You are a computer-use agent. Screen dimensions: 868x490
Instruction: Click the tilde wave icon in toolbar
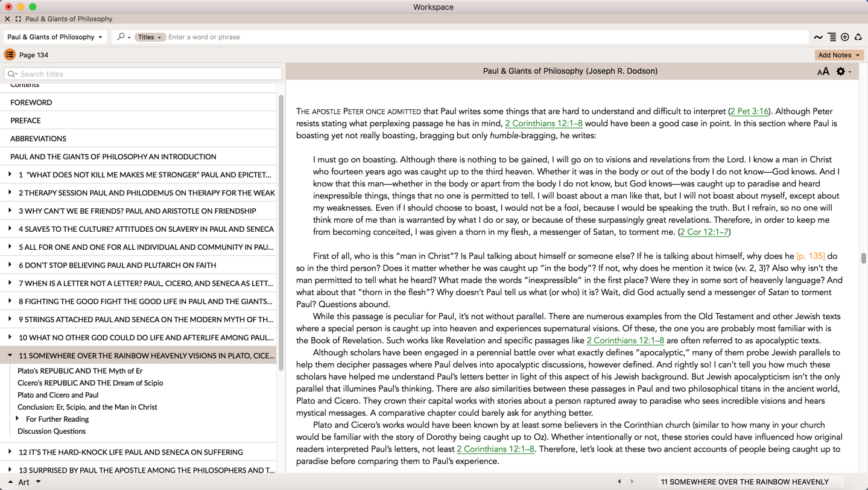coord(818,37)
